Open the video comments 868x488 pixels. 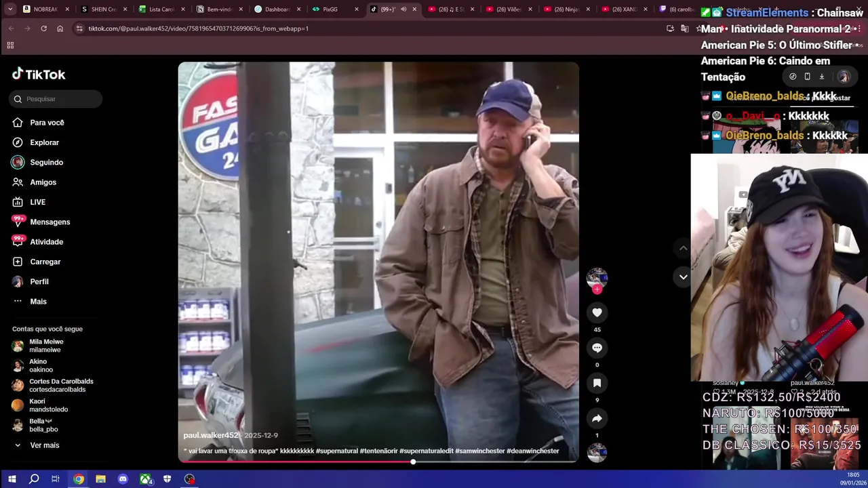(597, 348)
